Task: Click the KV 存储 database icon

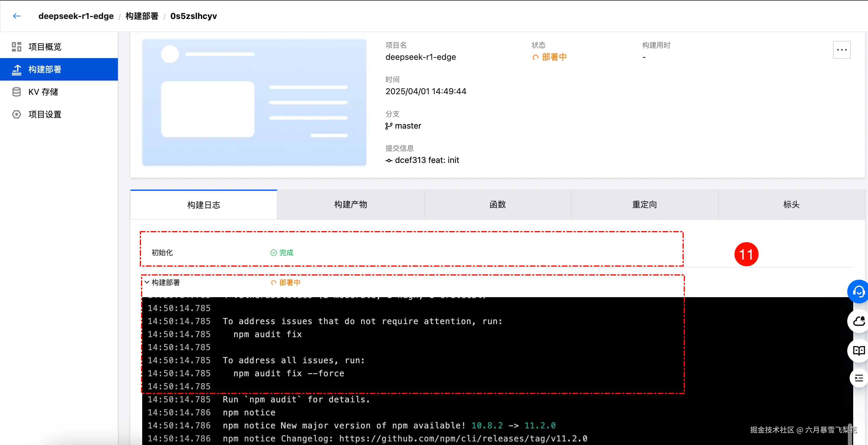Action: click(x=17, y=92)
